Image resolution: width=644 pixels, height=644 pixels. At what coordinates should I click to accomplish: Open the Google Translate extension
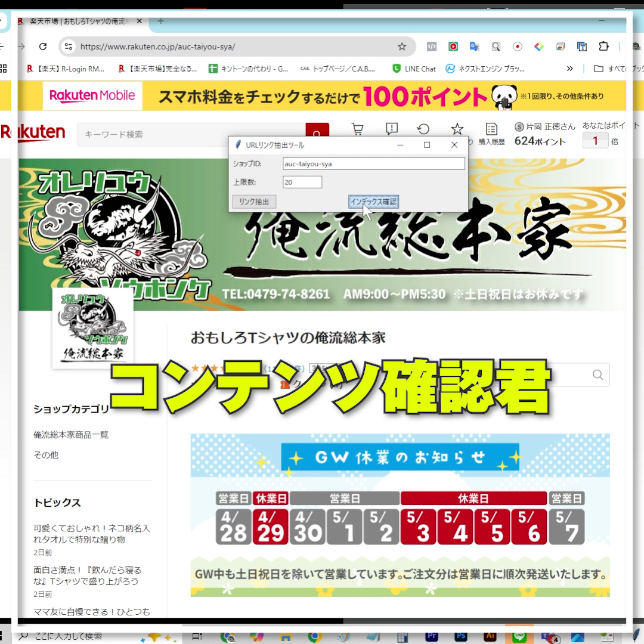pos(475,47)
